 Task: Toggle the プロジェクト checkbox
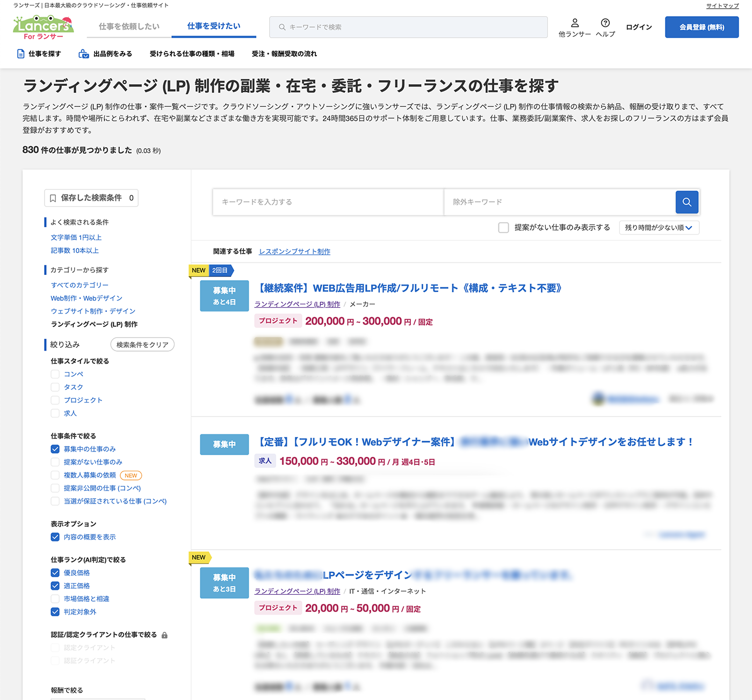55,400
